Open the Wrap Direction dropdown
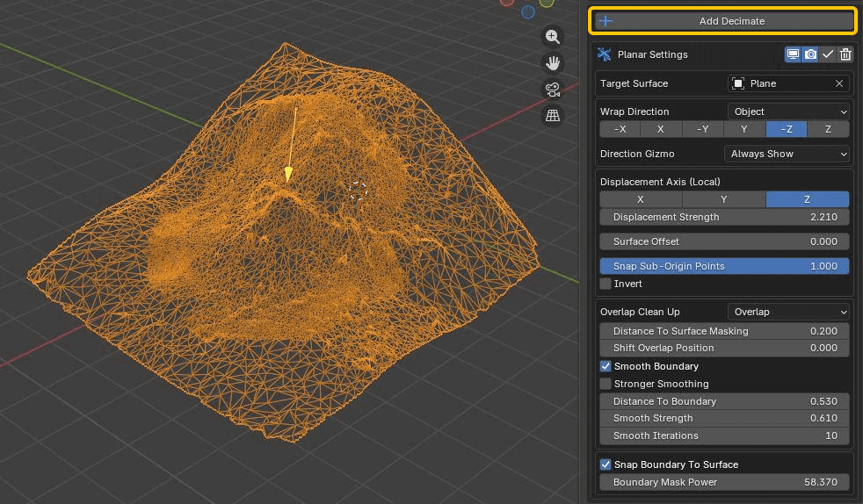Image resolution: width=863 pixels, height=504 pixels. [788, 112]
